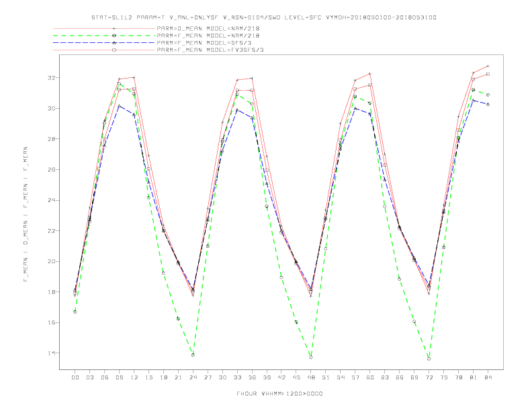Viewport: 532px width, 411px height.
Task: Click y-axis tick value 28
Action: (x=51, y=139)
